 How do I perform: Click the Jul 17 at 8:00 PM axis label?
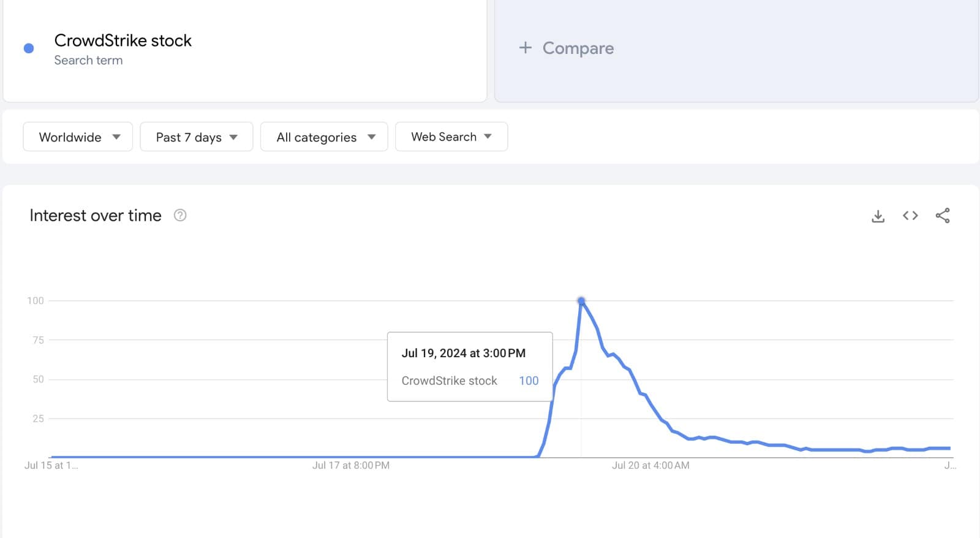pos(350,465)
